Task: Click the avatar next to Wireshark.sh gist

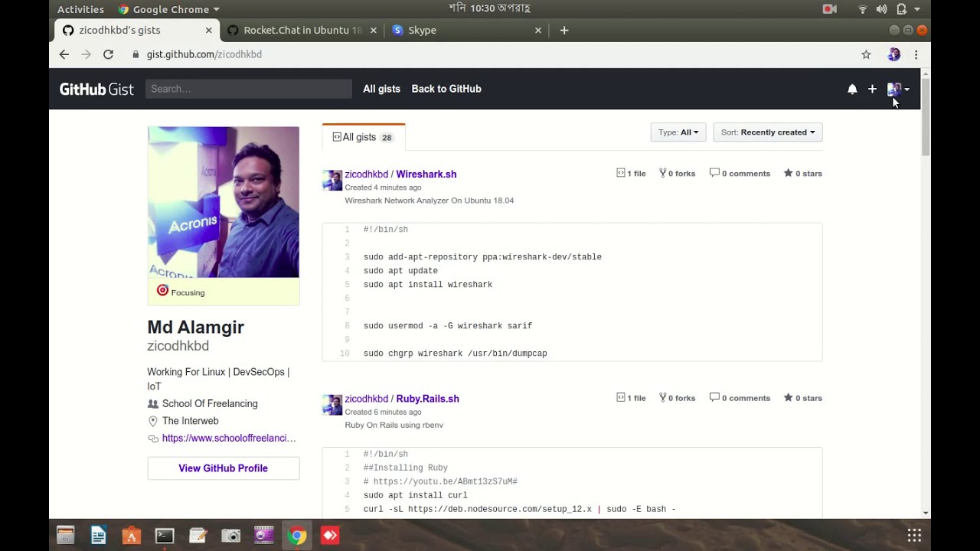Action: [x=332, y=180]
